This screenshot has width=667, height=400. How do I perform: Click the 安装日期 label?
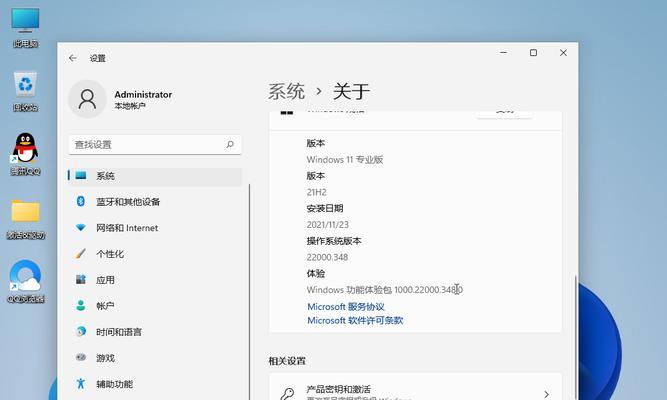click(325, 208)
